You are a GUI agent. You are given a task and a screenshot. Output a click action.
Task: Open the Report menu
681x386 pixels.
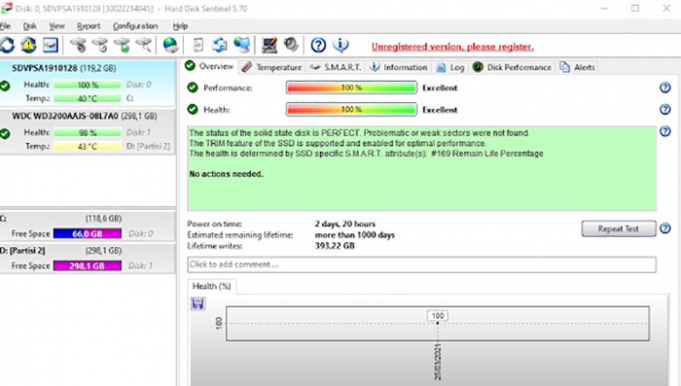tap(88, 26)
